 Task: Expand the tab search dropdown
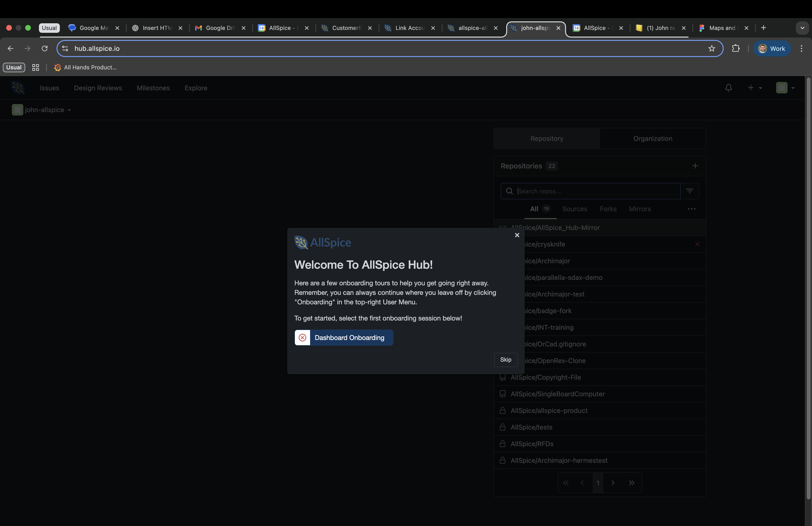pyautogui.click(x=802, y=28)
